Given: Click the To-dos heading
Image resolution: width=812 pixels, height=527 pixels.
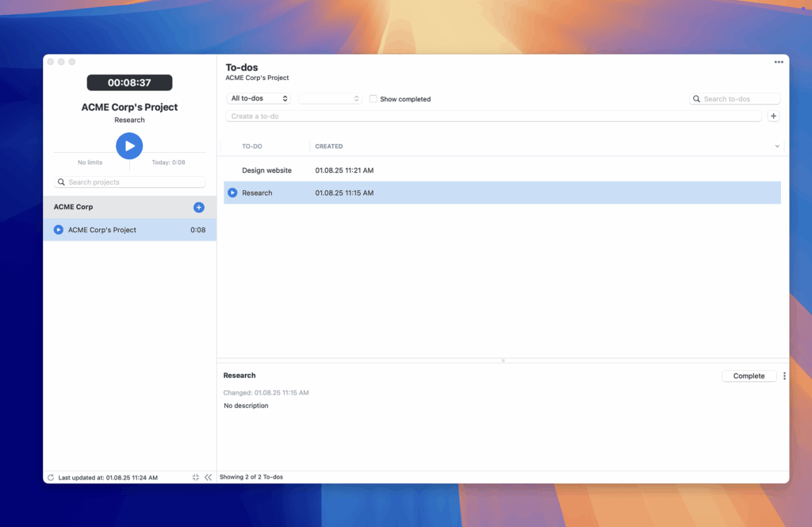Looking at the screenshot, I should [241, 67].
